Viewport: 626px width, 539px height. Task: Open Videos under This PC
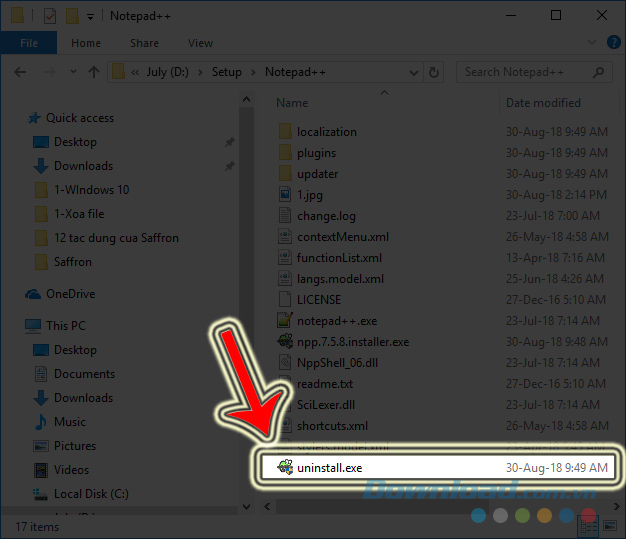click(x=61, y=470)
